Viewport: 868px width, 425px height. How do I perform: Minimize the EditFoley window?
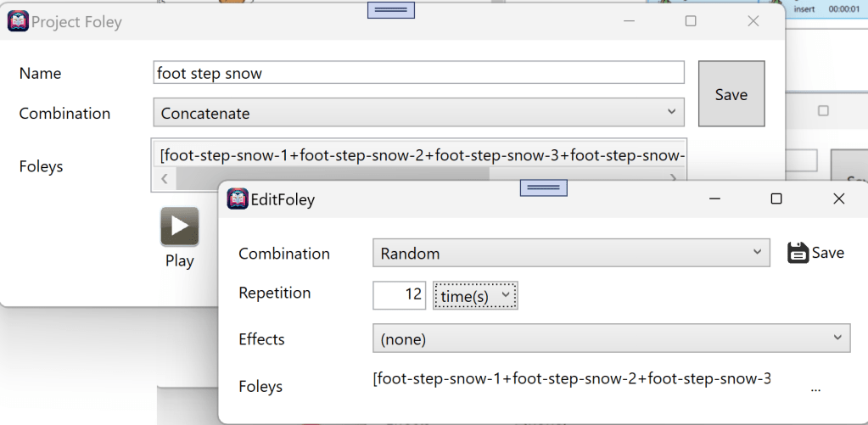click(715, 199)
